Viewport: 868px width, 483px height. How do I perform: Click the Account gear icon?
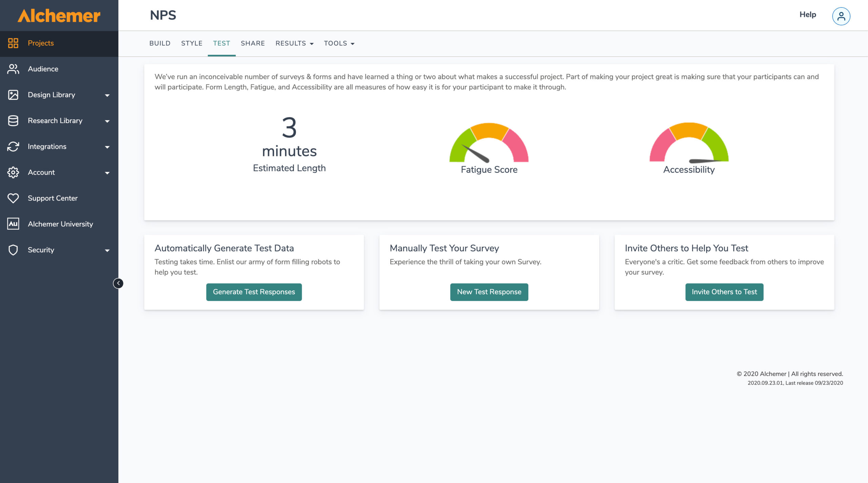point(13,172)
